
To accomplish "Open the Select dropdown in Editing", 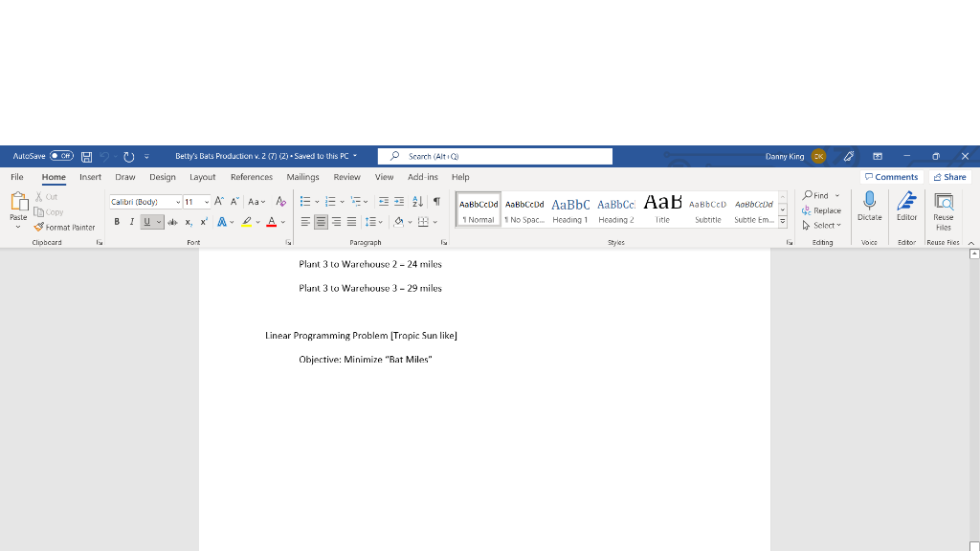I will point(821,226).
